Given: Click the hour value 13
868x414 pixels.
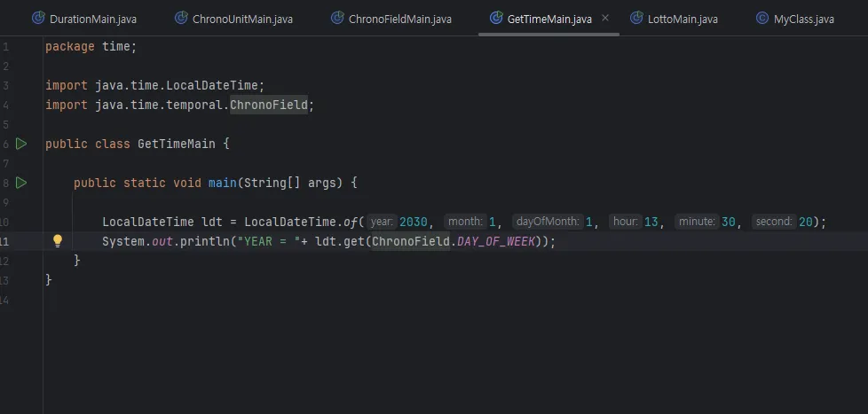Looking at the screenshot, I should [x=651, y=222].
